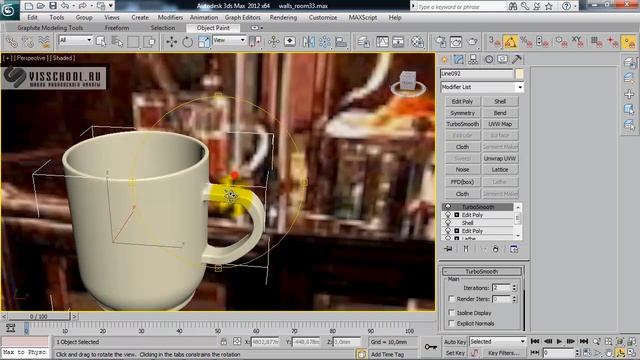Select the Move tool in main toolbar
The image size is (640, 360).
point(171,42)
